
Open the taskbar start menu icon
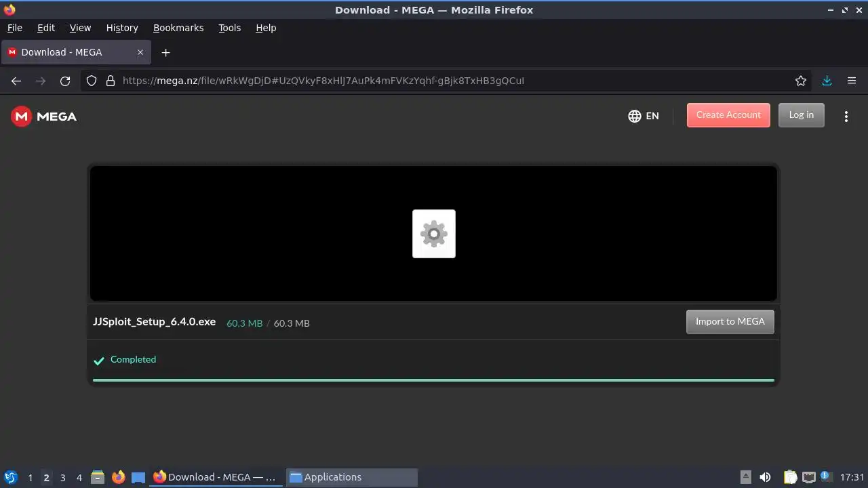click(x=11, y=477)
